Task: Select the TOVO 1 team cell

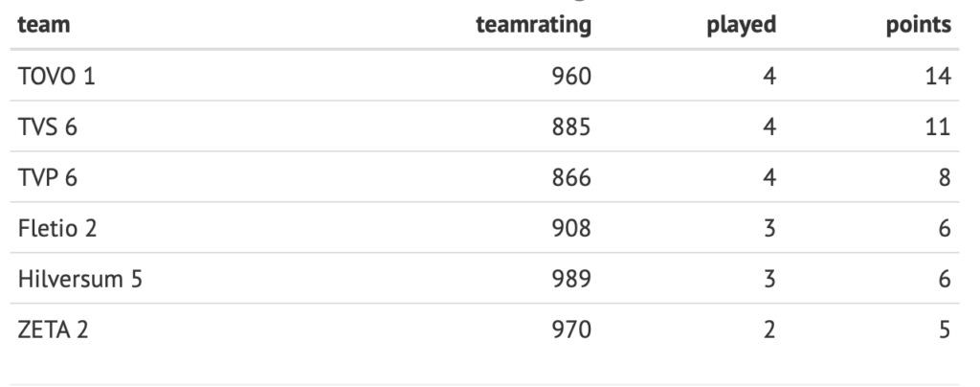Action: pos(56,76)
